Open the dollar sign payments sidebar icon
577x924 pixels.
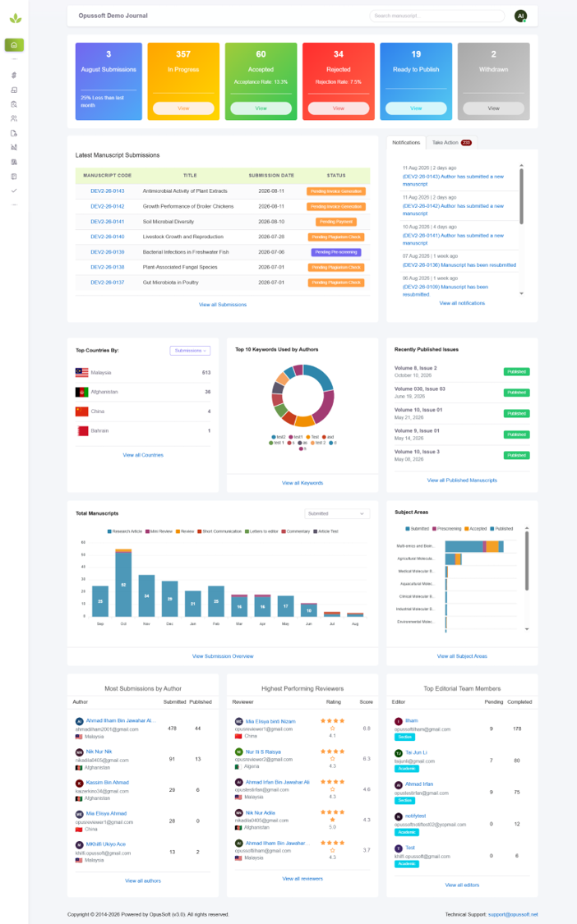14,76
